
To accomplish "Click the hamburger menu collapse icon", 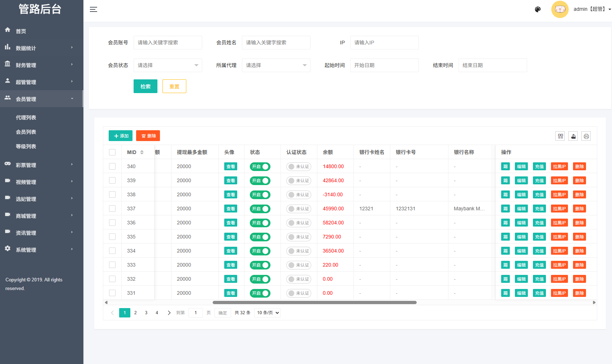I will tap(94, 9).
